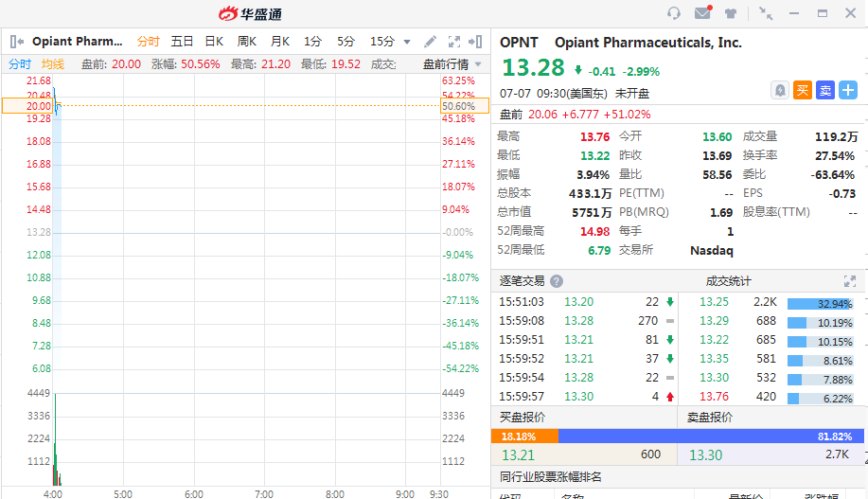The height and width of the screenshot is (499, 868).
Task: Add OPNT to watchlist with plus icon
Action: (848, 90)
